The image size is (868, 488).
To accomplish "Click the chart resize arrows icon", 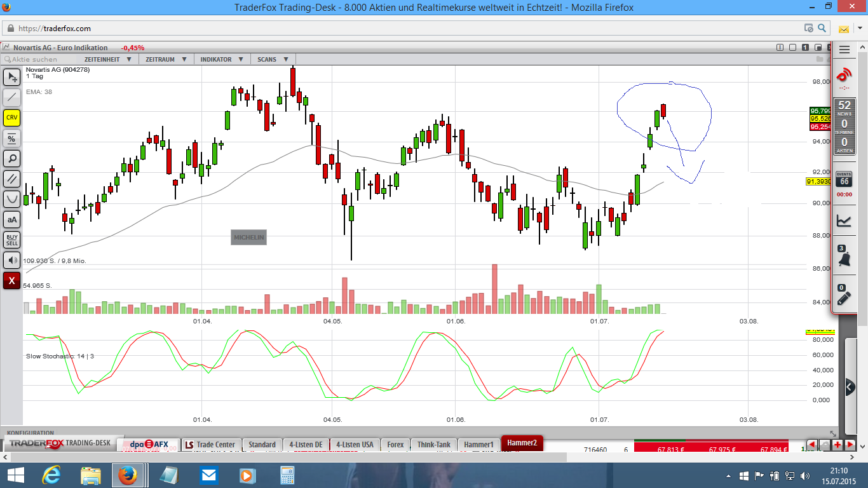I will tap(834, 433).
